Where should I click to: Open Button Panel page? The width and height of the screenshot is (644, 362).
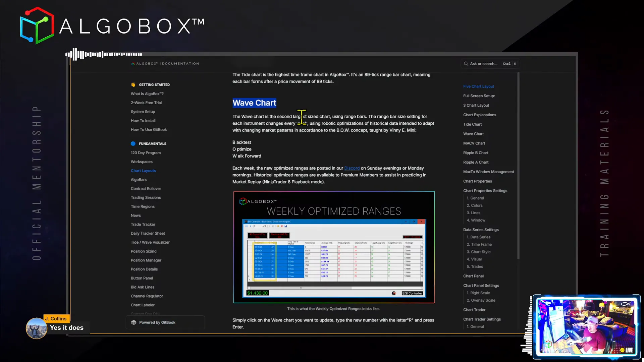coord(142,278)
